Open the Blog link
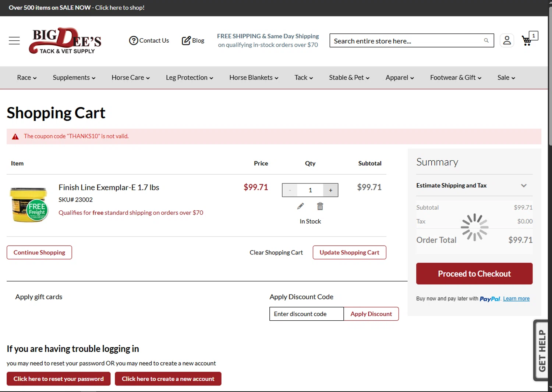 point(193,40)
